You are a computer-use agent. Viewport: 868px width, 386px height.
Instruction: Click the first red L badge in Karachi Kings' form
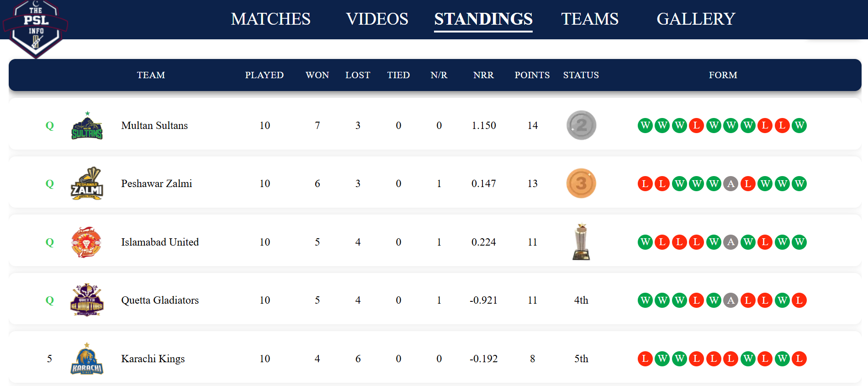pyautogui.click(x=645, y=359)
